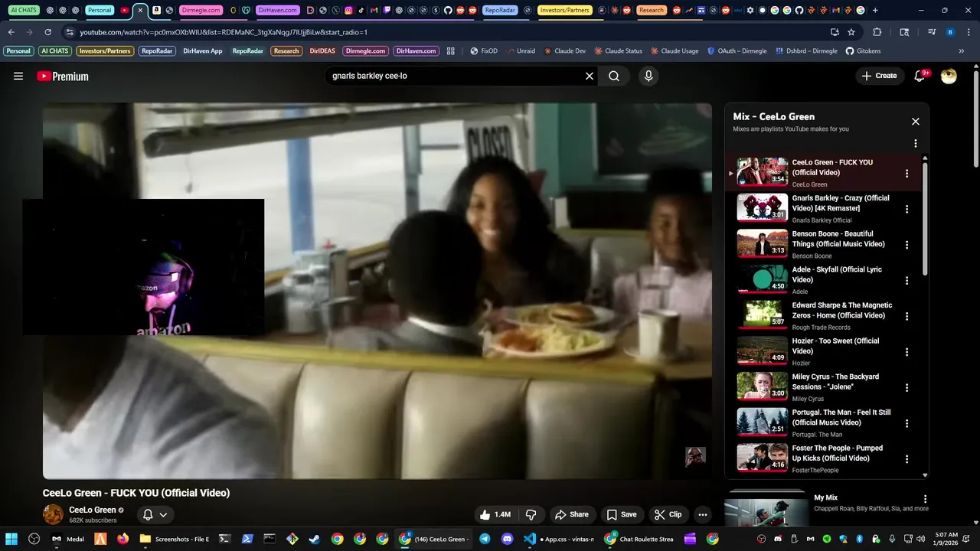Open options for Benson Boone - Beautiful Things
This screenshot has width=980, height=551.
(x=906, y=245)
